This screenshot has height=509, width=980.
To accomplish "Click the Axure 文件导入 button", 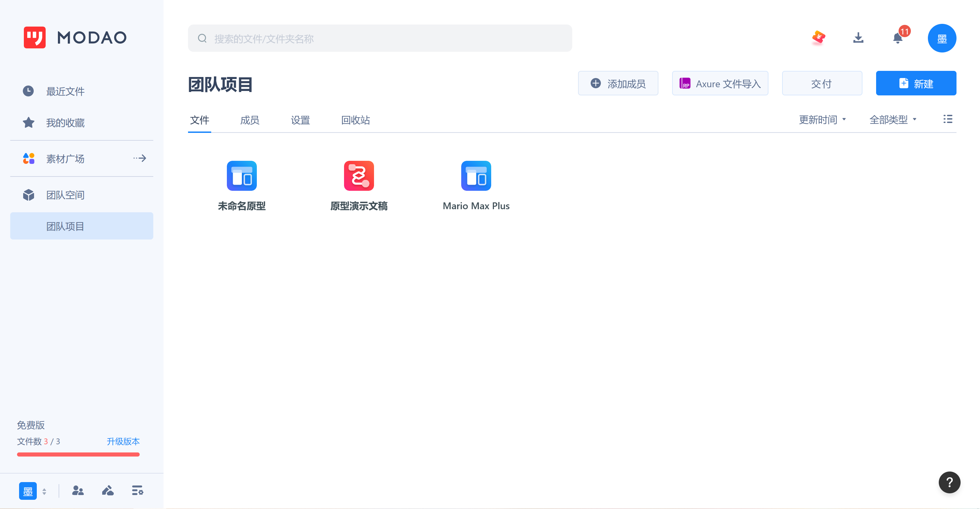I will coord(720,83).
